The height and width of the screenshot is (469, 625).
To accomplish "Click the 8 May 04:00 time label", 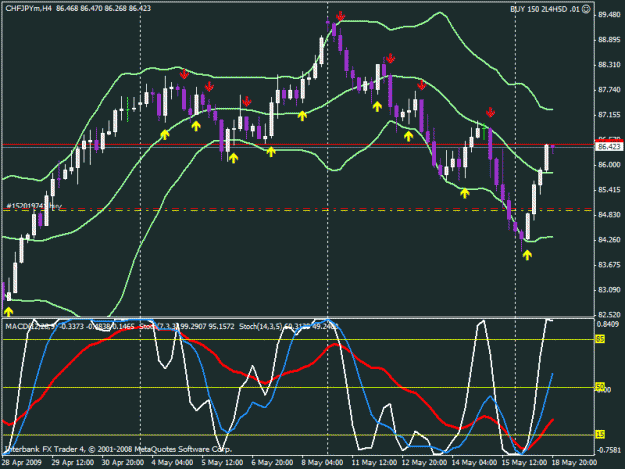I will tap(322, 463).
